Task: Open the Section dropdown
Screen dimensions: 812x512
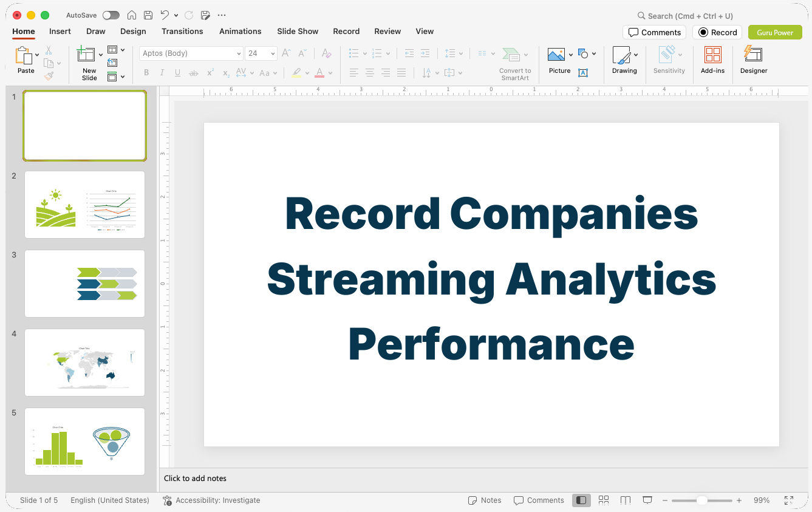Action: pos(116,77)
